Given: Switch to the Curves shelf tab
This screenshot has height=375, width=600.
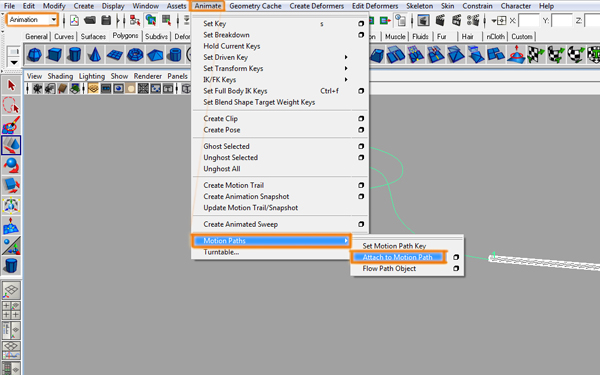Looking at the screenshot, I should 64,37.
